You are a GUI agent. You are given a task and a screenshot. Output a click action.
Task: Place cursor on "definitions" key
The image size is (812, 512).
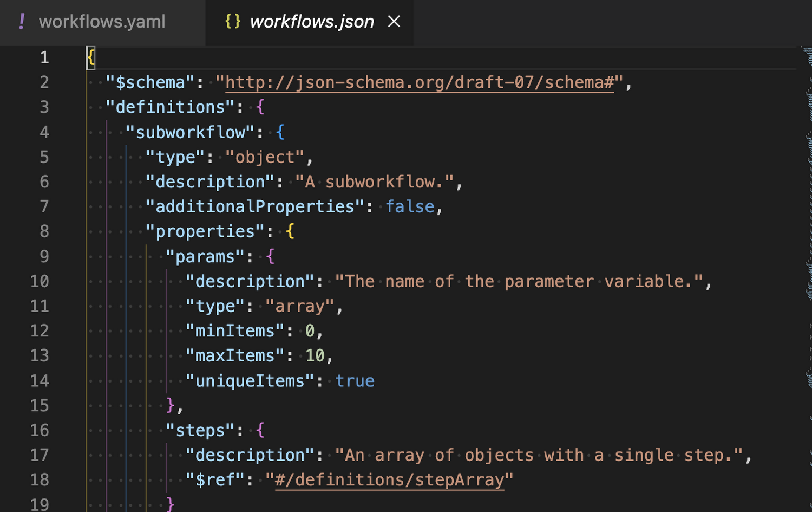click(x=171, y=107)
